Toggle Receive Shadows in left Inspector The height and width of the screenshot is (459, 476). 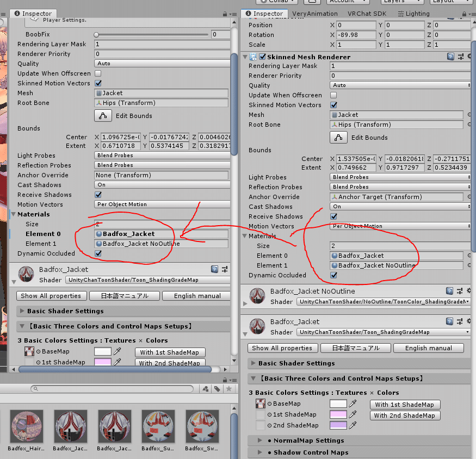pos(98,195)
